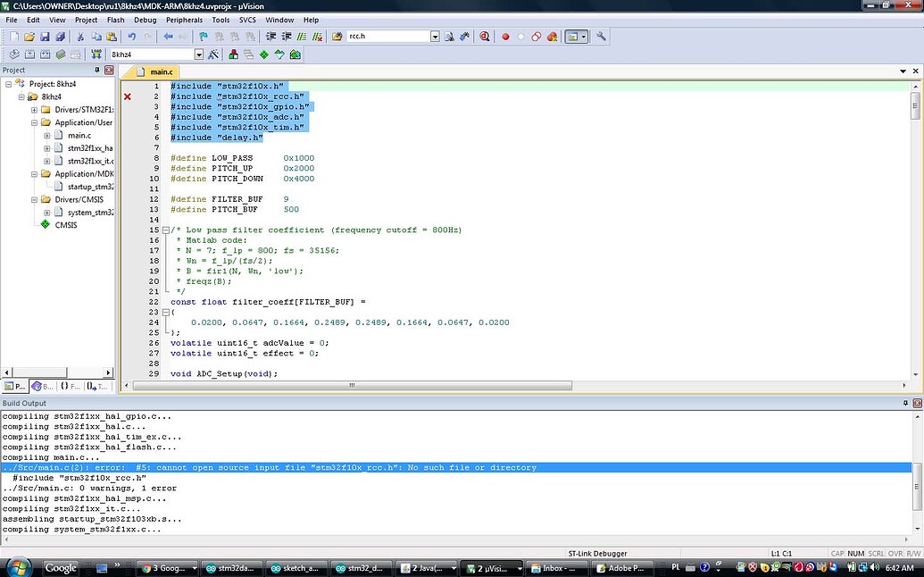Viewport: 924px width, 577px height.
Task: Start the debug session magnifier icon
Action: [x=485, y=37]
